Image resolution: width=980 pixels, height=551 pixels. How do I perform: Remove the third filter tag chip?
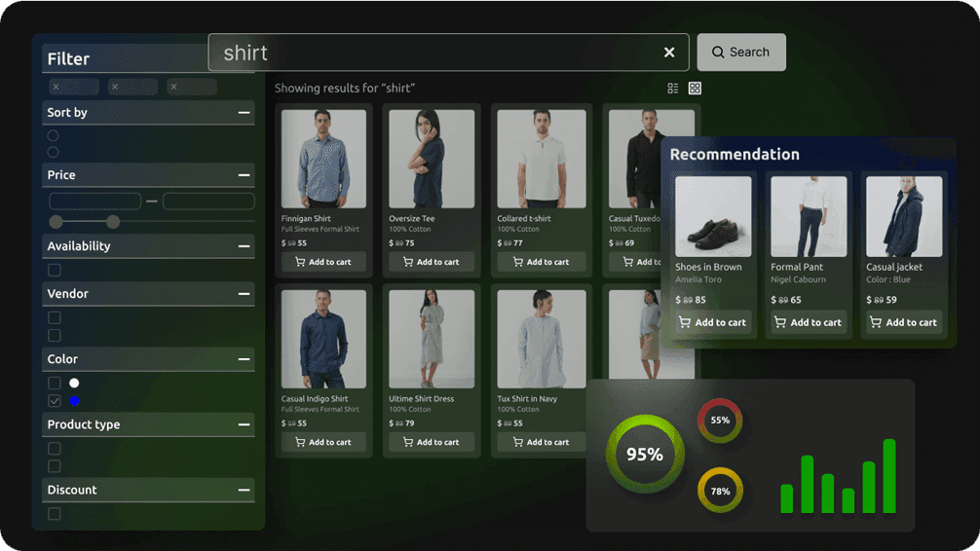tap(173, 88)
